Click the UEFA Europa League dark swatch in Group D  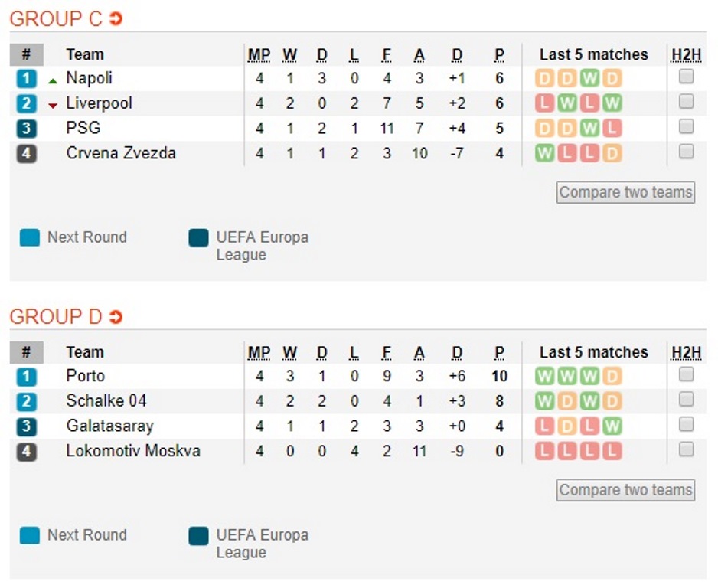[198, 536]
